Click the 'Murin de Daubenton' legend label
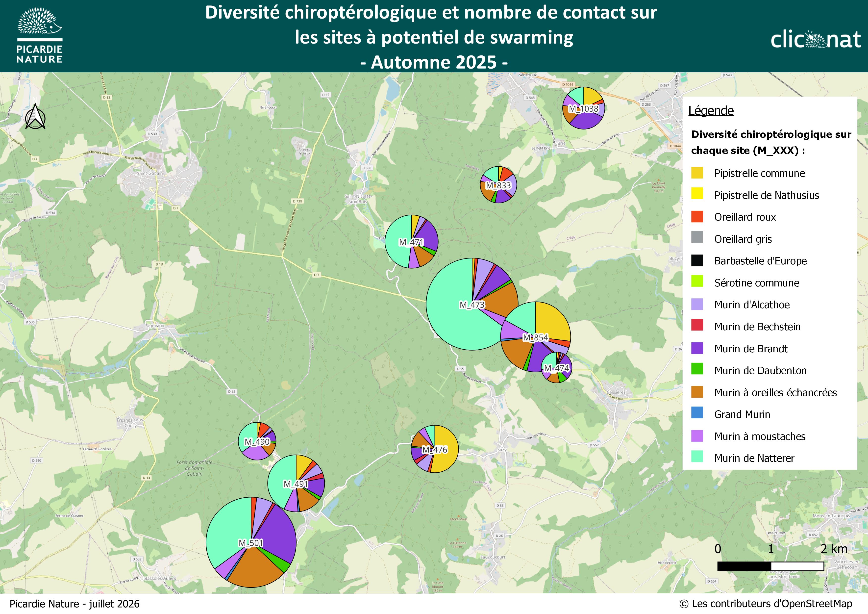The height and width of the screenshot is (614, 868). (x=761, y=371)
